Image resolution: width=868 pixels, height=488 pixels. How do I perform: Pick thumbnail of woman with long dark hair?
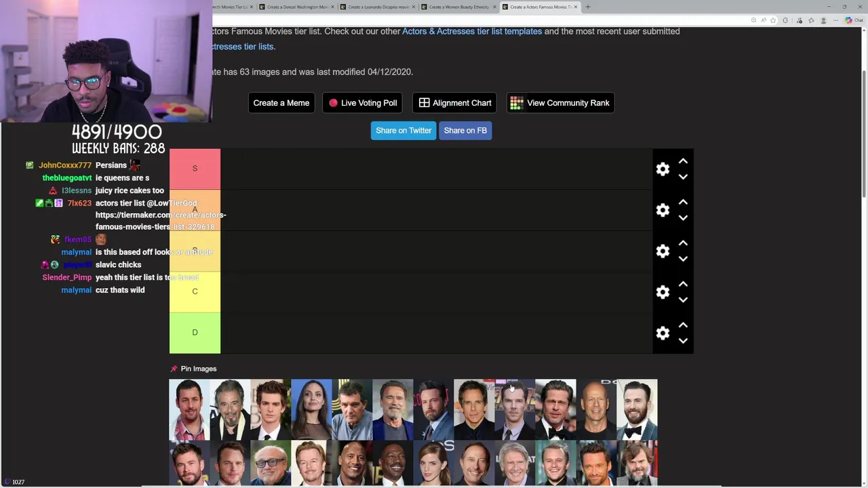click(311, 409)
